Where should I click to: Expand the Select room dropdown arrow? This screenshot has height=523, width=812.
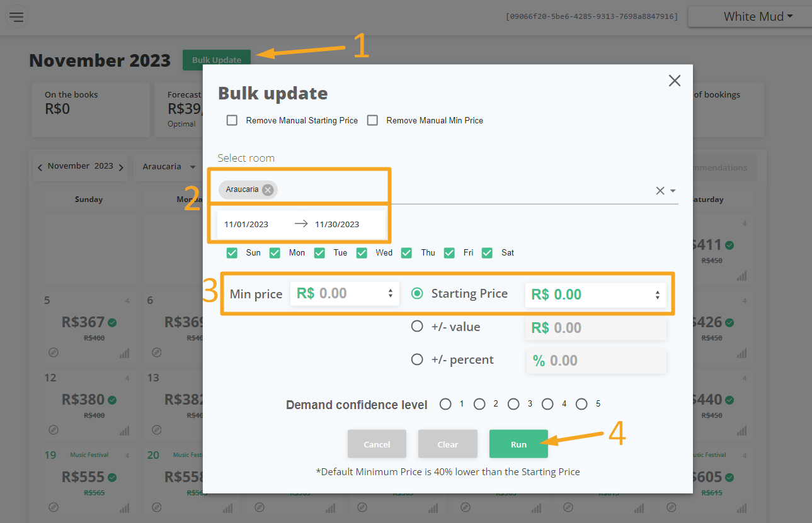[673, 191]
